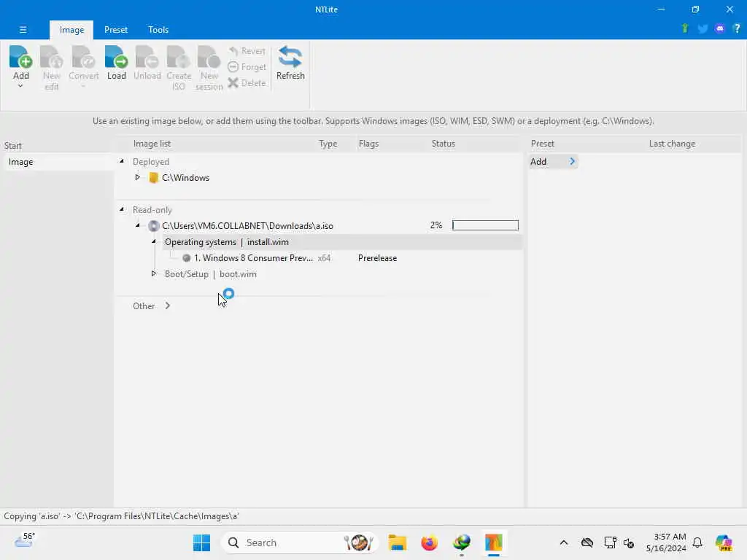Open the Add dropdown arrow under Add

pos(20,86)
